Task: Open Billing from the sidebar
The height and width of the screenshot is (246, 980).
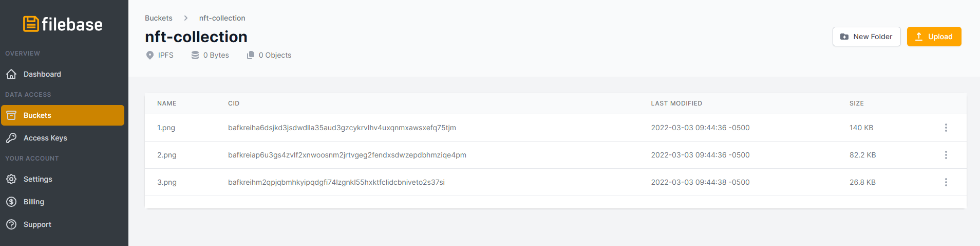Action: click(x=34, y=202)
